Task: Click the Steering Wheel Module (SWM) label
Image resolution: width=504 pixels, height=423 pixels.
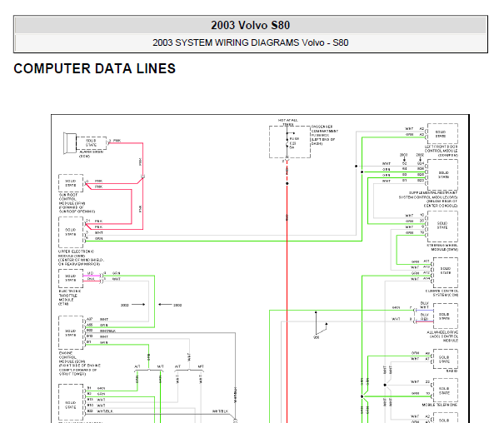Action: pos(442,247)
